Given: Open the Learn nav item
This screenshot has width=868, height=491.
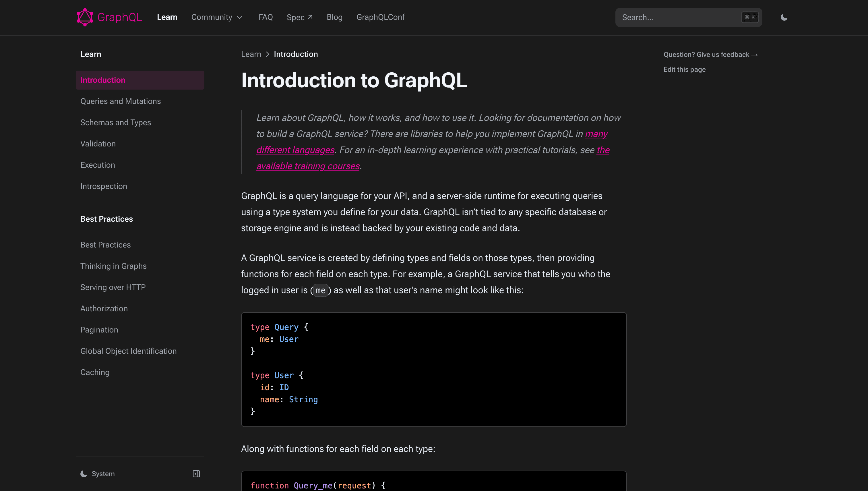Looking at the screenshot, I should pos(167,17).
